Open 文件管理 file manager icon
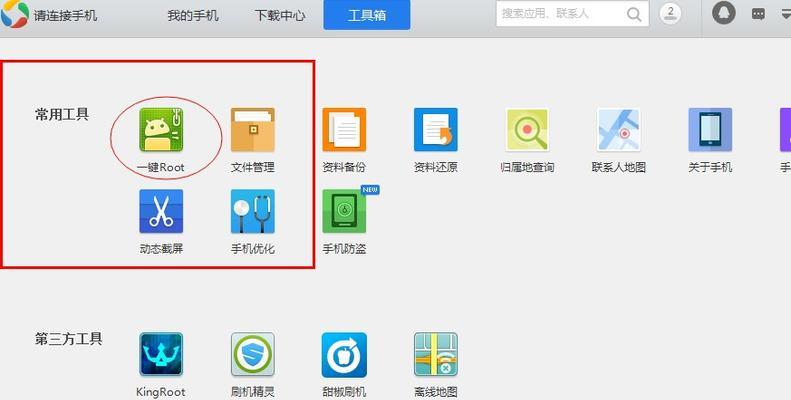This screenshot has width=791, height=400. click(253, 130)
